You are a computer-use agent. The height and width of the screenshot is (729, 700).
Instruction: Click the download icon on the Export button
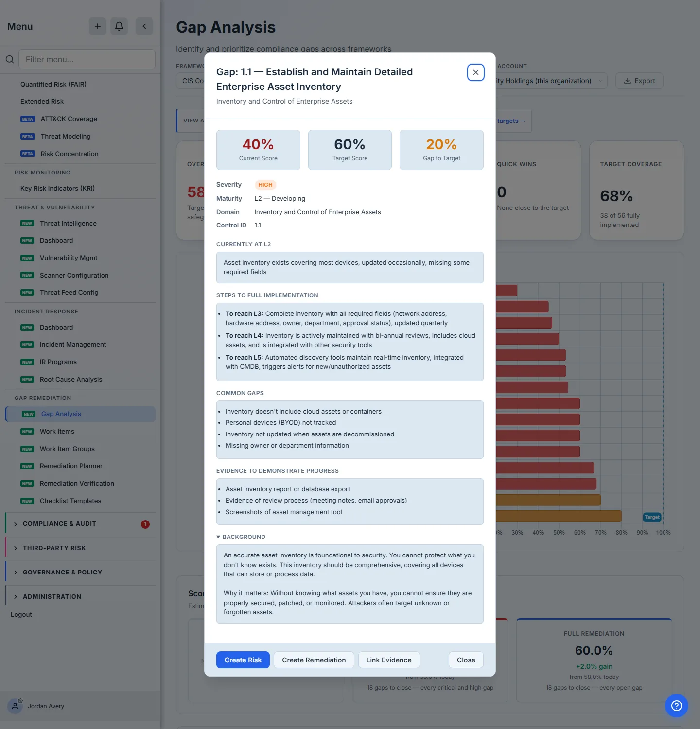click(628, 81)
